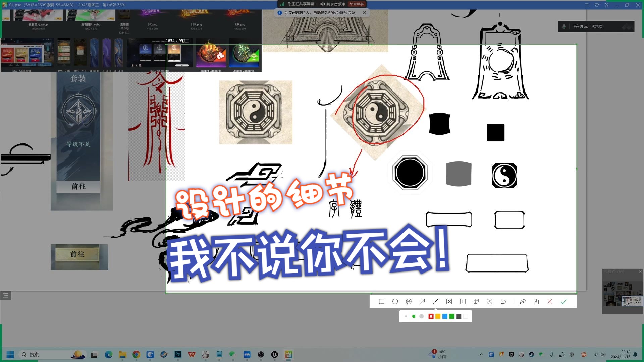Click the OCR text recognition icon
Screen dimensions: 644x362
tap(490, 301)
